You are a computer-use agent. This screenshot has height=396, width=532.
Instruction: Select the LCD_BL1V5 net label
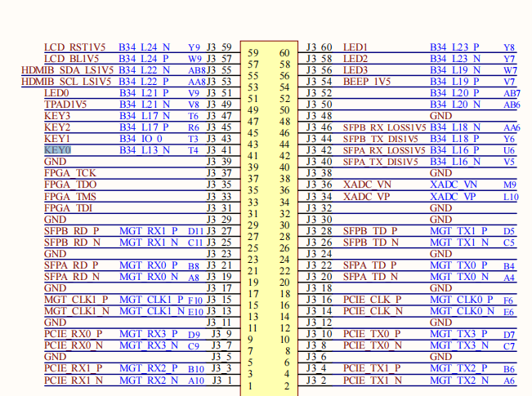tap(72, 59)
